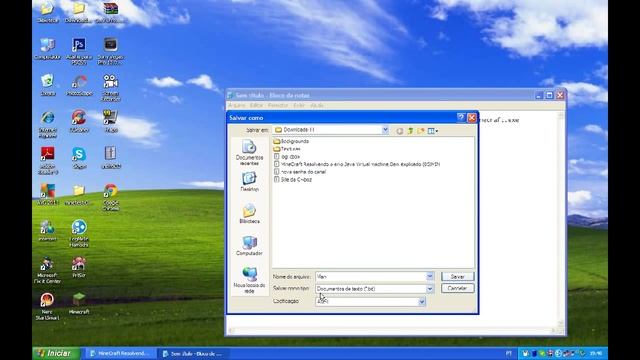The height and width of the screenshot is (360, 640).
Task: Select the CCleaner desktop icon
Action: 79,121
